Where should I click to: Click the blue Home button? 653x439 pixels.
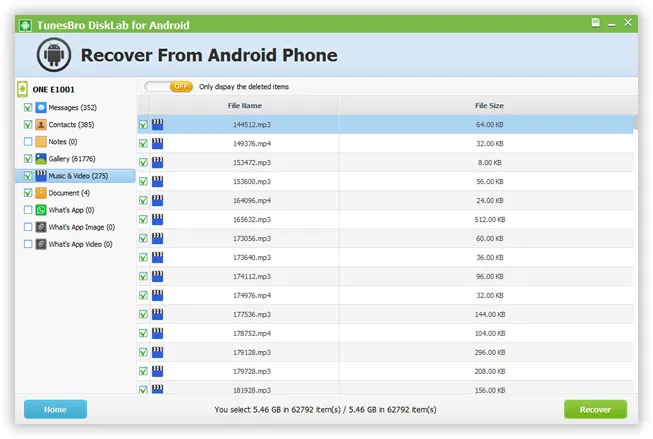(55, 409)
